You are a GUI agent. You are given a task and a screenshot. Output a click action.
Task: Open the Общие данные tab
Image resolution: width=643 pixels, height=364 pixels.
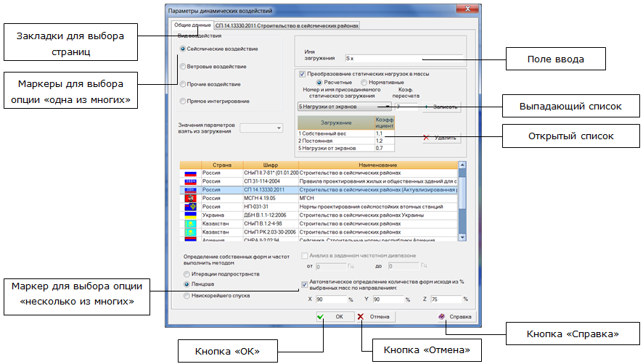(x=191, y=25)
